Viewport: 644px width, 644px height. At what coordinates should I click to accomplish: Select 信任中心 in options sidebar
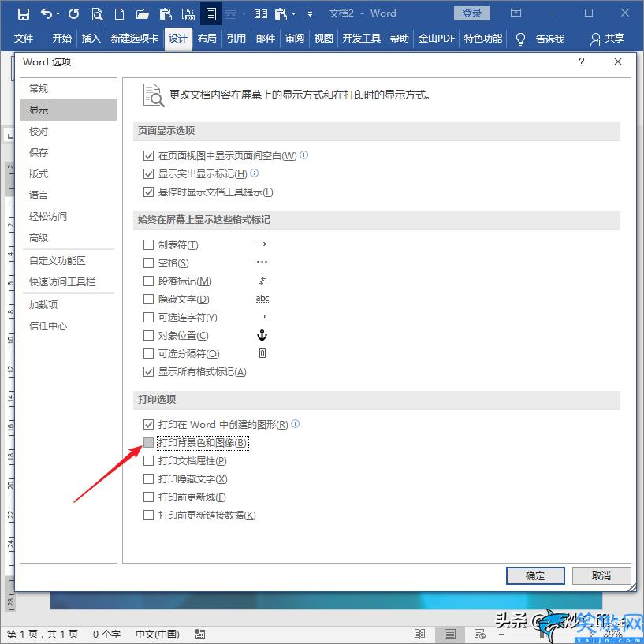(x=69, y=326)
